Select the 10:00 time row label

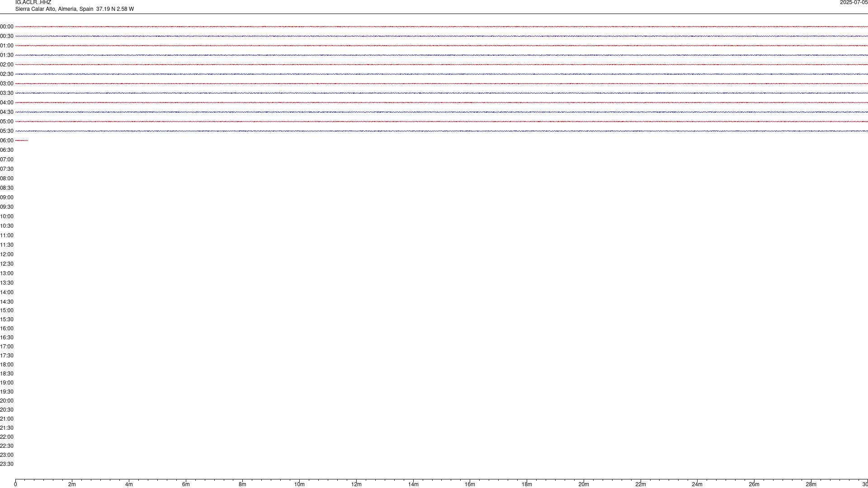[x=7, y=216]
